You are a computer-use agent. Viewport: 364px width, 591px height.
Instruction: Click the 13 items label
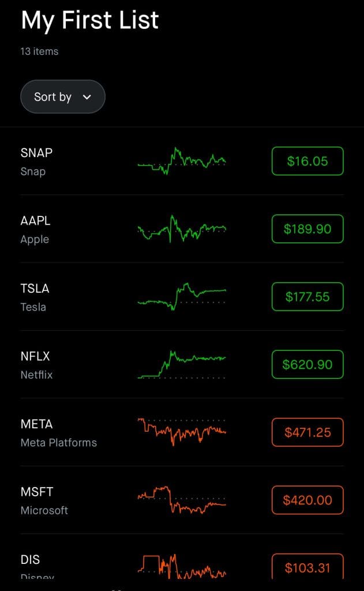[38, 51]
